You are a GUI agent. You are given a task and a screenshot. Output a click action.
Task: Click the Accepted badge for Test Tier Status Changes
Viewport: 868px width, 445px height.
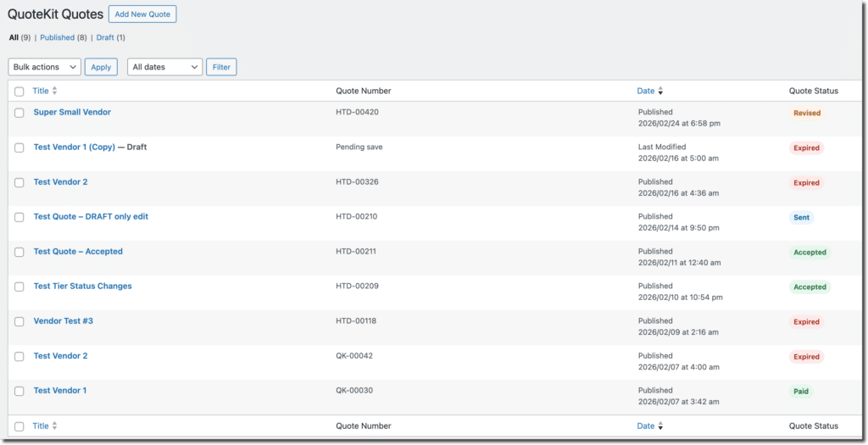809,287
